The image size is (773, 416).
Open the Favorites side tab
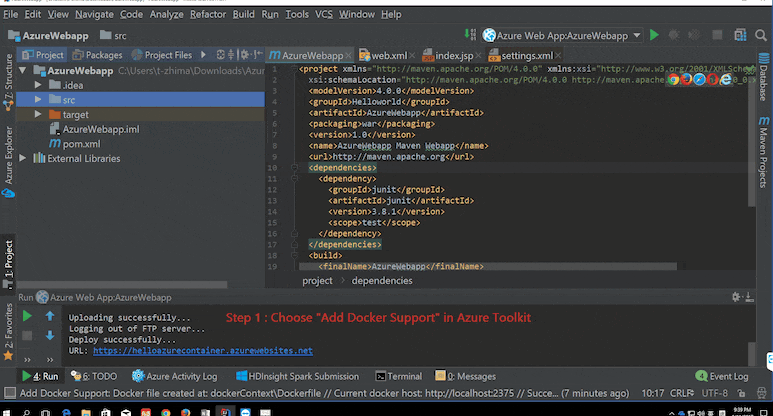pos(8,332)
